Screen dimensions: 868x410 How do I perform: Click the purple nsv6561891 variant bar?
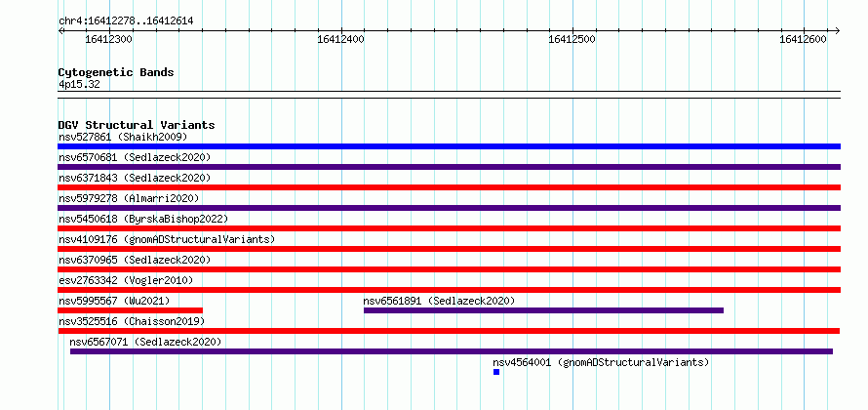pyautogui.click(x=543, y=310)
